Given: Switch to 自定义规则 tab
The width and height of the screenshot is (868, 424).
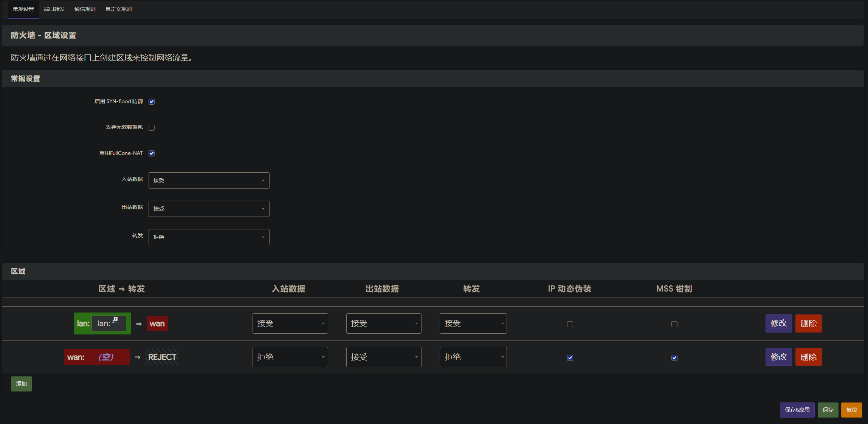Looking at the screenshot, I should click(x=118, y=9).
